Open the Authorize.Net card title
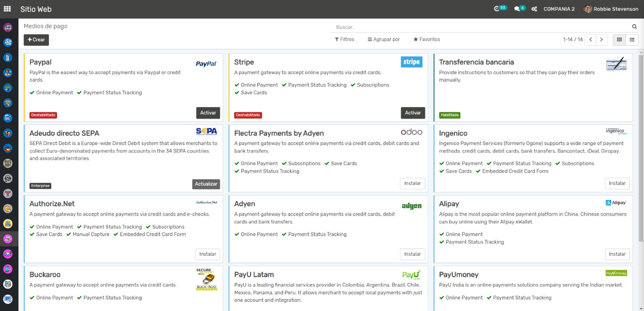The height and width of the screenshot is (311, 644). [52, 204]
